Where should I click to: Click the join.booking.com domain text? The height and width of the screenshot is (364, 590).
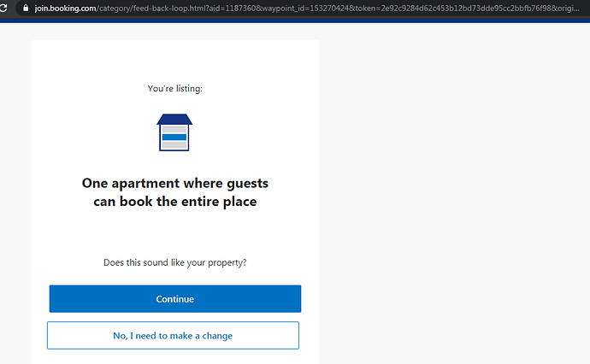point(65,8)
